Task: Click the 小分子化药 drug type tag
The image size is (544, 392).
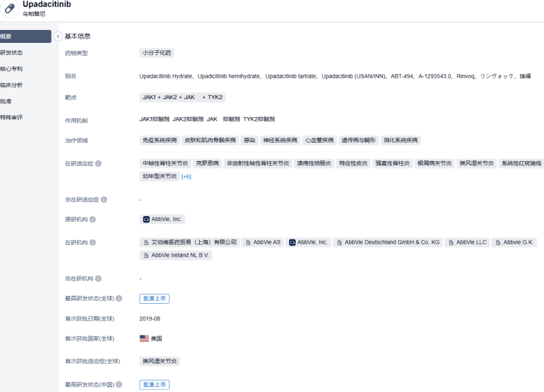Action: pyautogui.click(x=157, y=53)
